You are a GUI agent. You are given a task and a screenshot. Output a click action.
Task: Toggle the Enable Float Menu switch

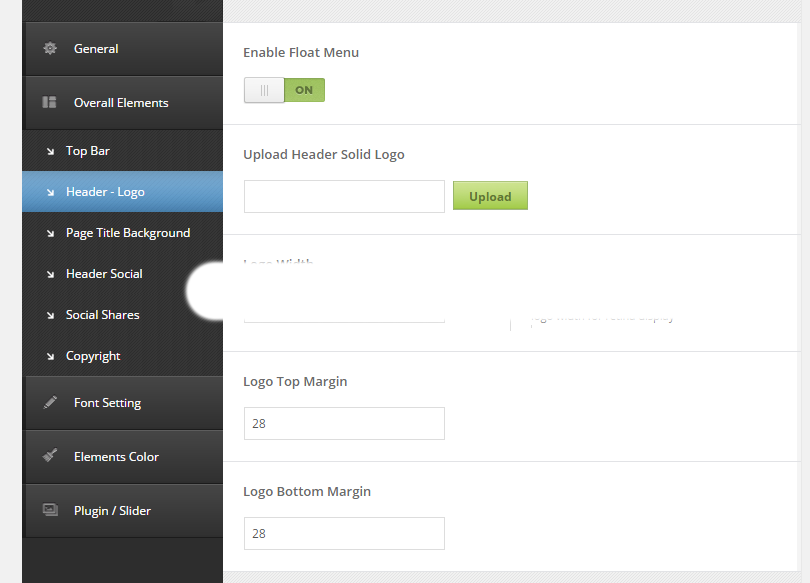pos(284,90)
